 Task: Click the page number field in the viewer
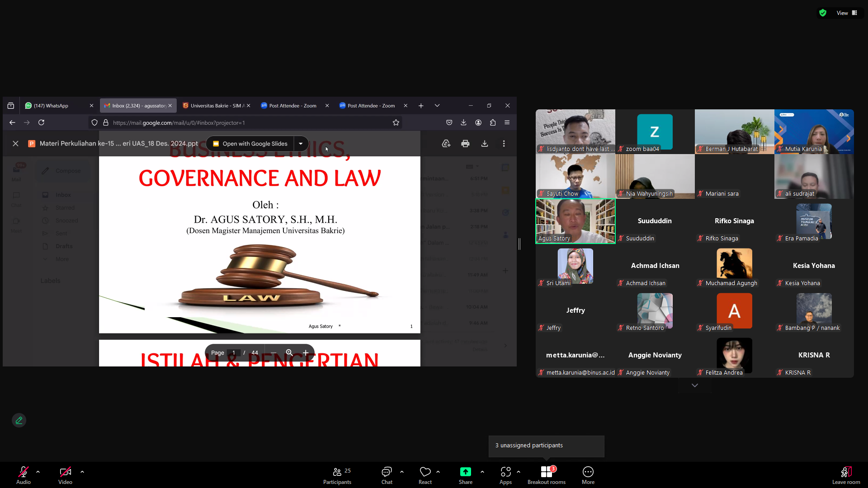234,353
